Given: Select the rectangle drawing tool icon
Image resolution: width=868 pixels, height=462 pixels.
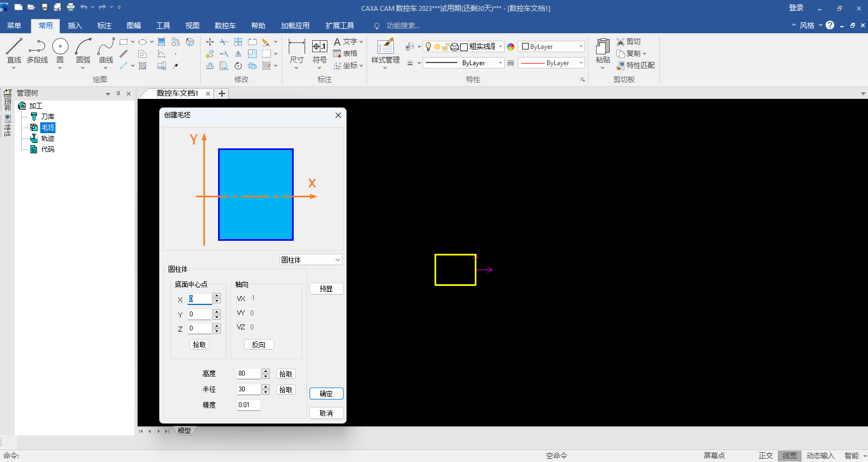Looking at the screenshot, I should point(123,42).
